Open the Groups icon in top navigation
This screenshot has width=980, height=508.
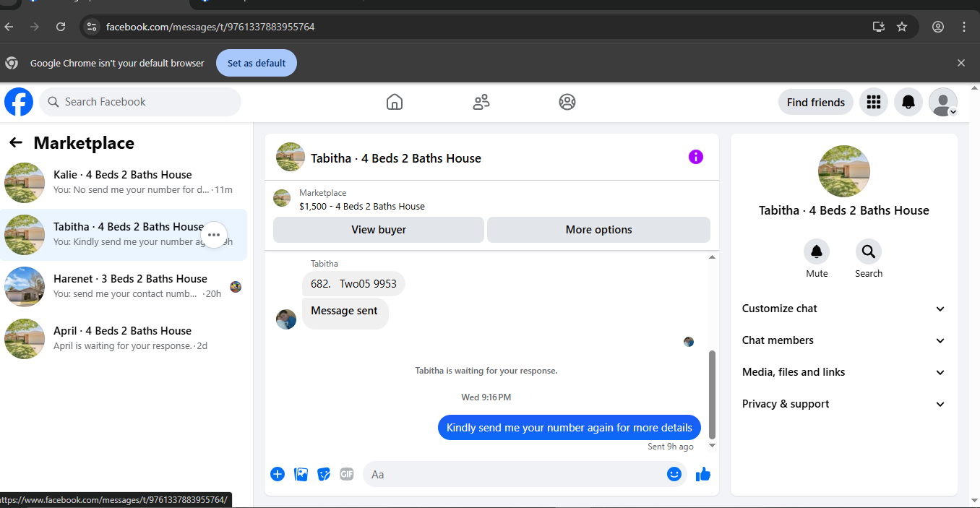tap(567, 102)
